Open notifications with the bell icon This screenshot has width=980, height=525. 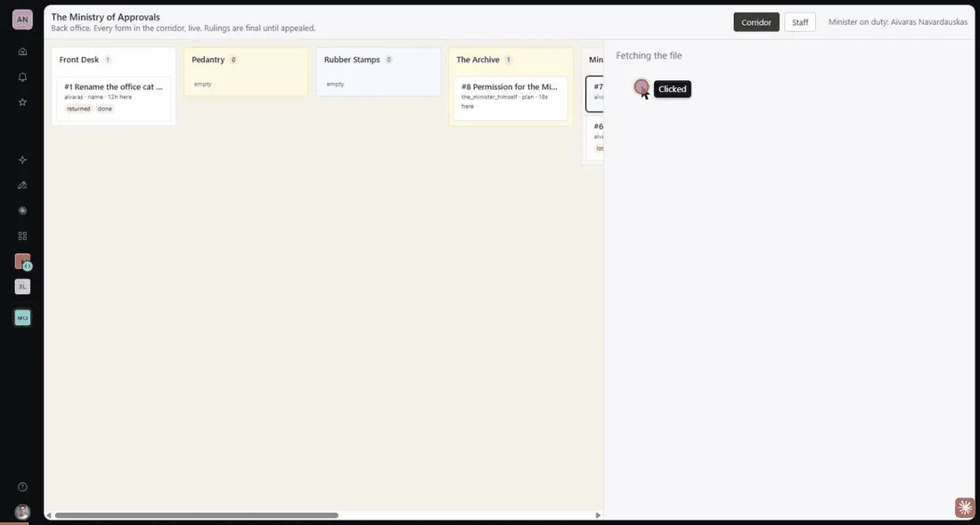pos(22,77)
